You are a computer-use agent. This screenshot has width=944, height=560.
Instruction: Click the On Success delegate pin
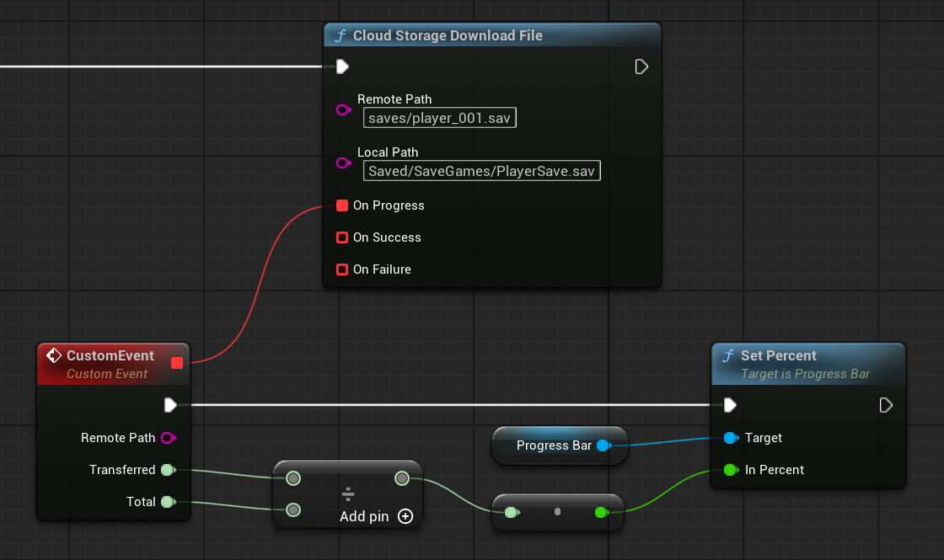[342, 237]
